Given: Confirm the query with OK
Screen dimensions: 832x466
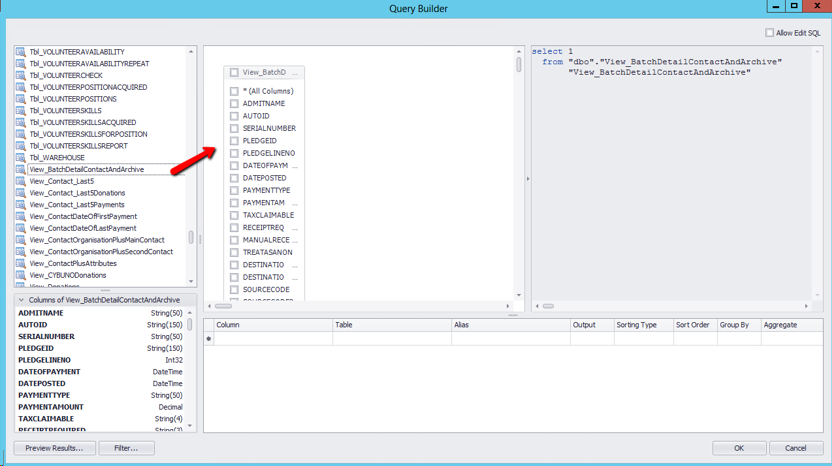Looking at the screenshot, I should [739, 448].
